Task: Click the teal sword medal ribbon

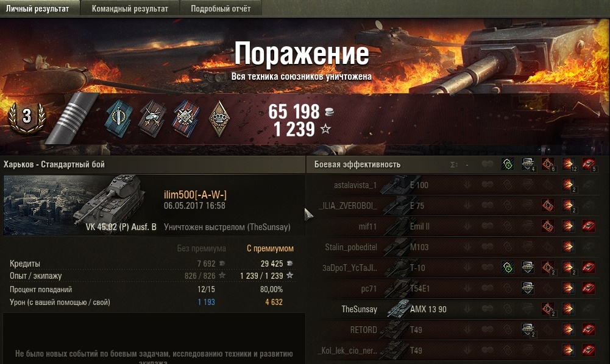Action: click(x=119, y=119)
